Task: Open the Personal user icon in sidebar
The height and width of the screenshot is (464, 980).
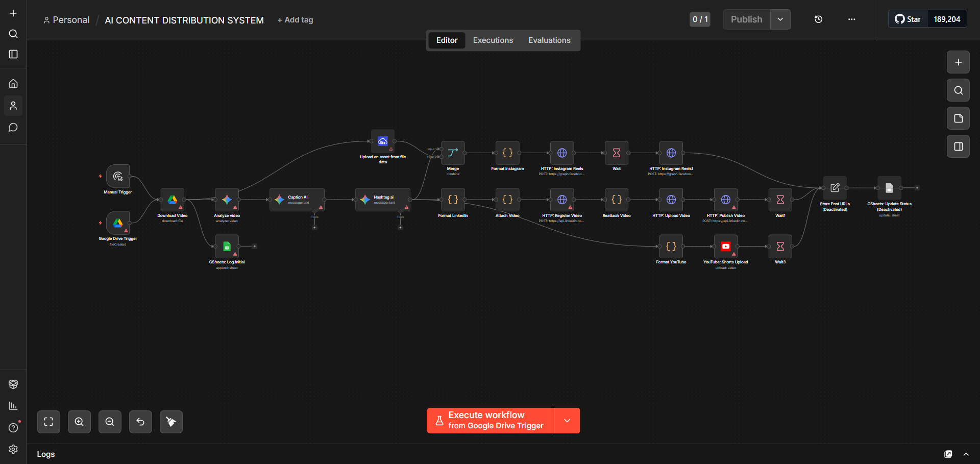Action: point(13,106)
